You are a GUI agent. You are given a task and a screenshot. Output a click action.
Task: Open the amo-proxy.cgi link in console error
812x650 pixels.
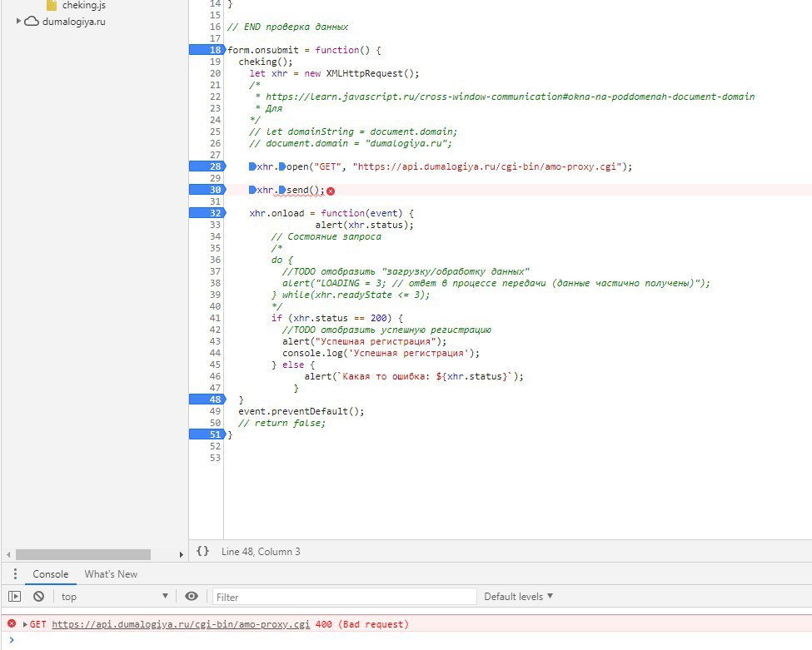(181, 624)
